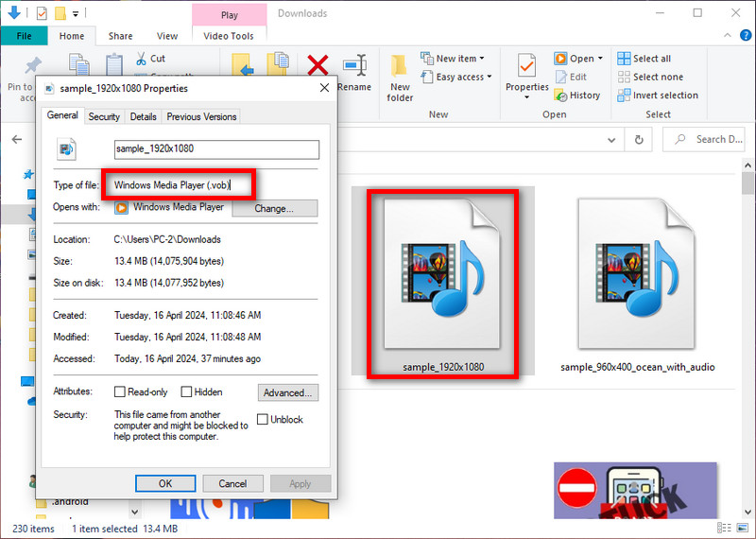Click quick access new folder icon
The image size is (756, 539).
pyautogui.click(x=60, y=13)
